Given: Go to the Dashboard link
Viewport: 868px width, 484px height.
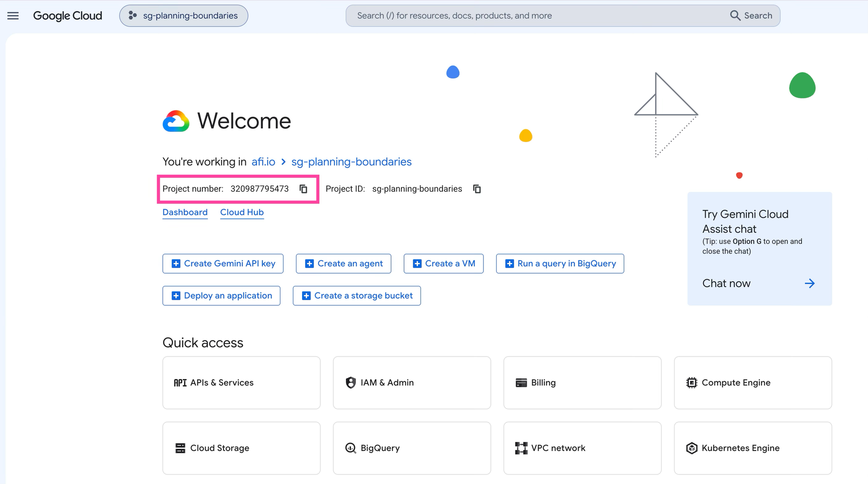Looking at the screenshot, I should pos(185,212).
